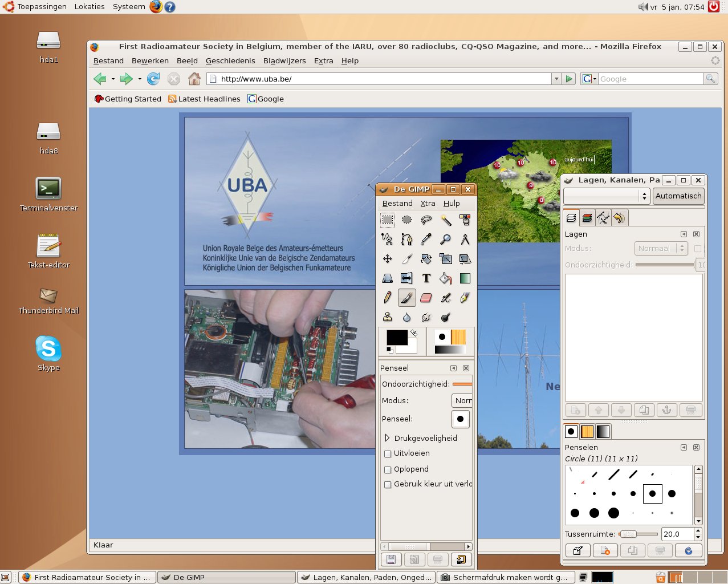
Task: Open the URL history dropdown arrow
Action: (556, 79)
